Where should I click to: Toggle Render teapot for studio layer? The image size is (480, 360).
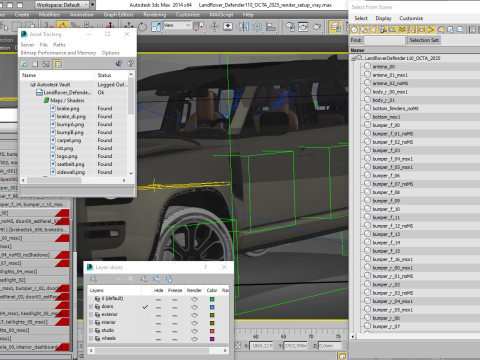click(x=194, y=331)
